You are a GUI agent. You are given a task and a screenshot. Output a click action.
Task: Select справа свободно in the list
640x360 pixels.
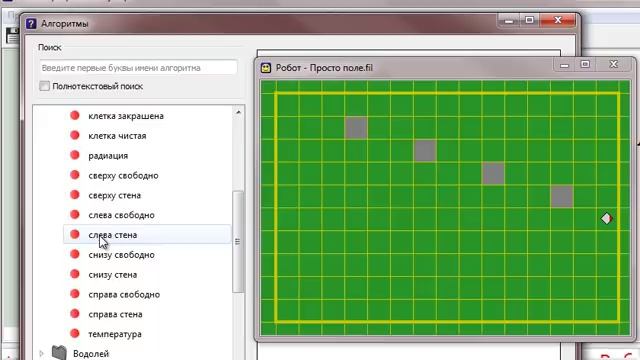click(124, 295)
